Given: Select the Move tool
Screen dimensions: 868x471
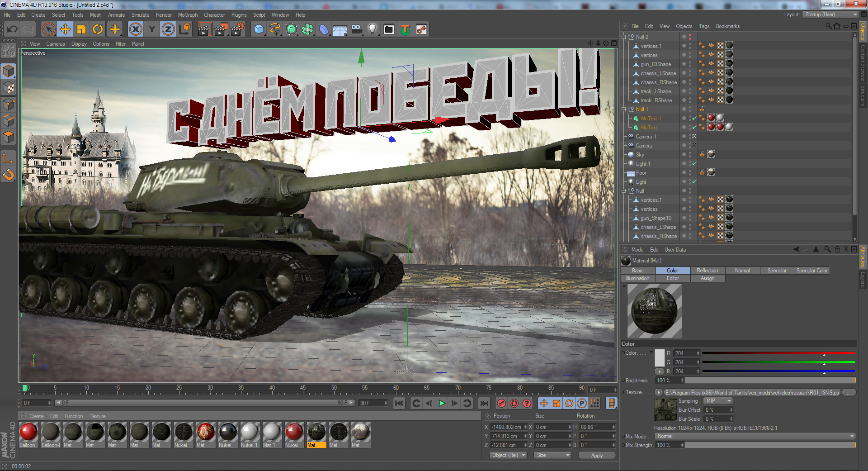Looking at the screenshot, I should pos(65,29).
